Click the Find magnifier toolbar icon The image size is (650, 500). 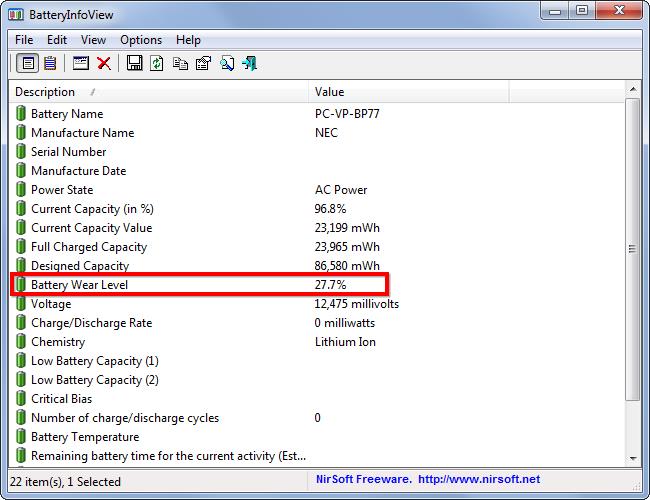pos(227,63)
